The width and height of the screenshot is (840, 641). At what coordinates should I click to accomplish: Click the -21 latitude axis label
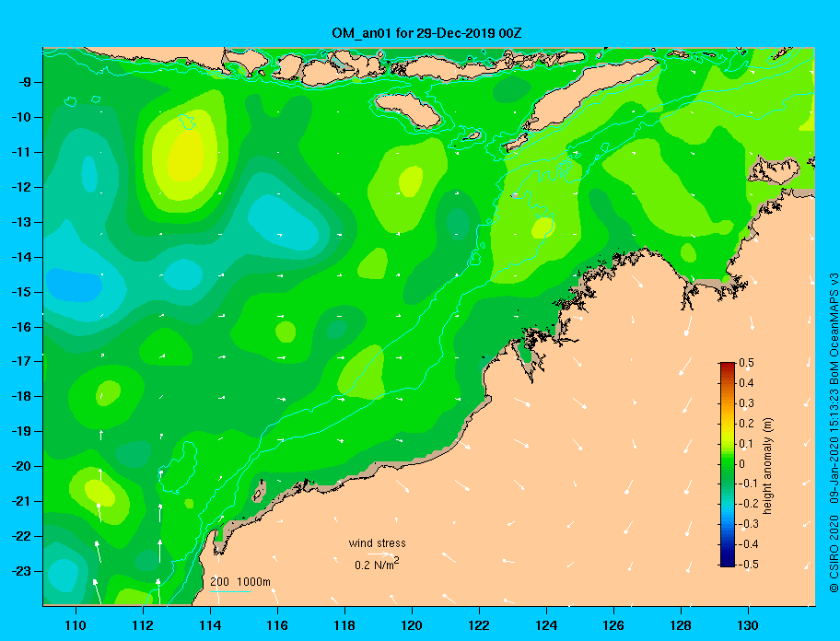tap(22, 502)
